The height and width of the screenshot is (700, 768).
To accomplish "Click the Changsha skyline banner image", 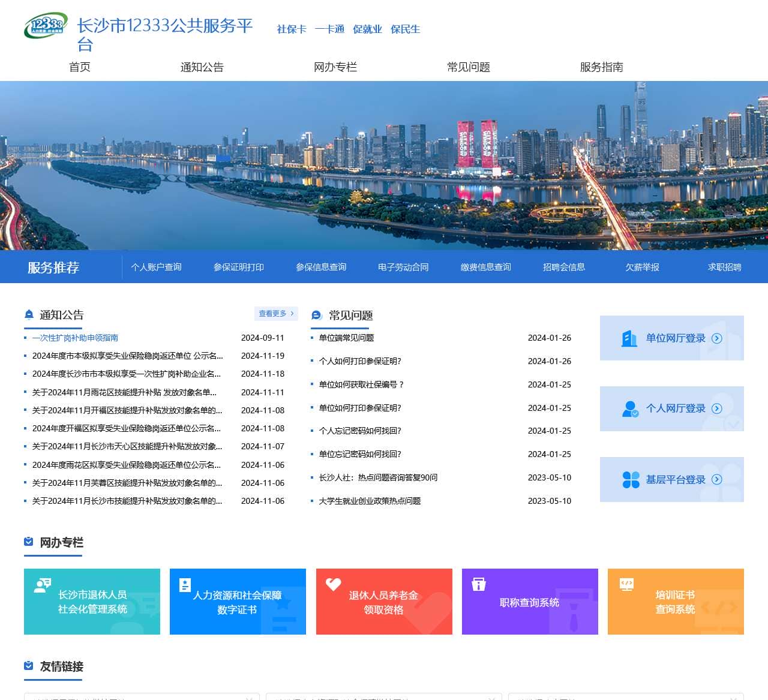I will click(x=384, y=166).
